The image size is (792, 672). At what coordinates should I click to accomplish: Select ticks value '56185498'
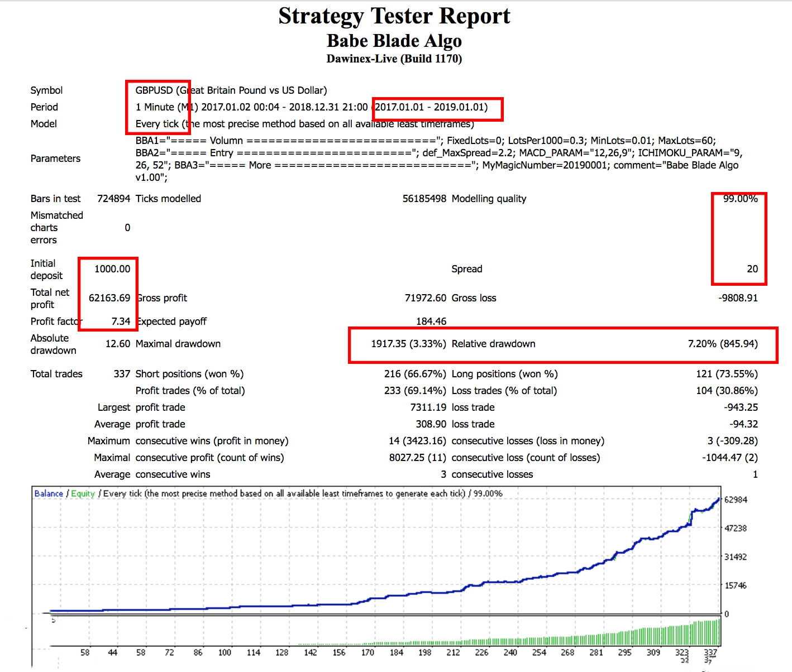[424, 199]
